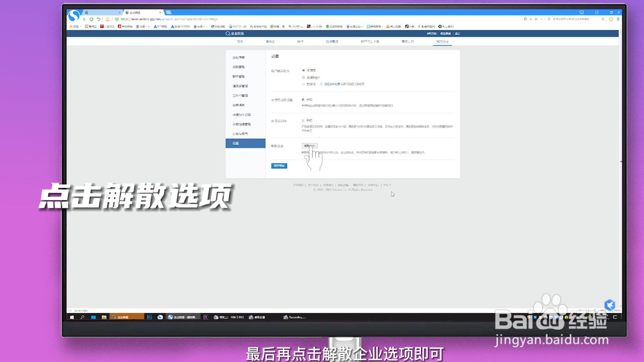This screenshot has height=362, width=644.
Task: Click the Sogou browser window in the taskbar
Action: click(x=183, y=317)
